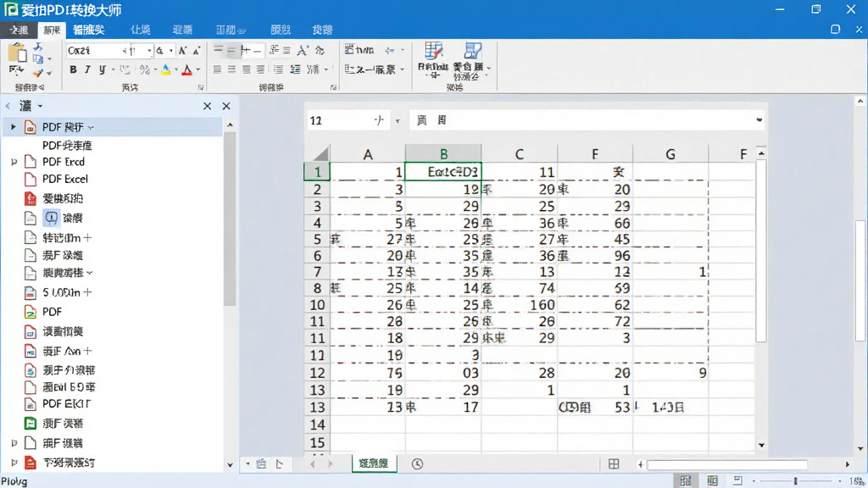
Task: Click cell B1 containing 'EatcfD3'
Action: click(443, 171)
